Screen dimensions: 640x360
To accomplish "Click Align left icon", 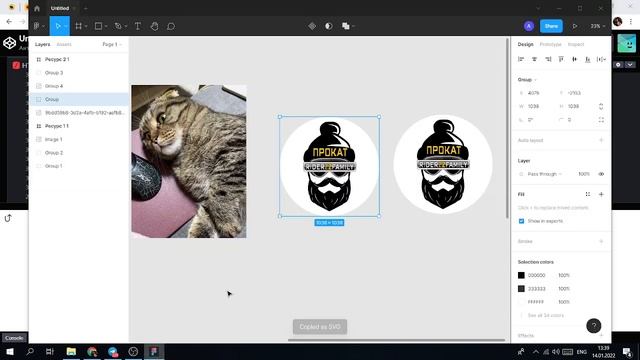I will point(521,59).
